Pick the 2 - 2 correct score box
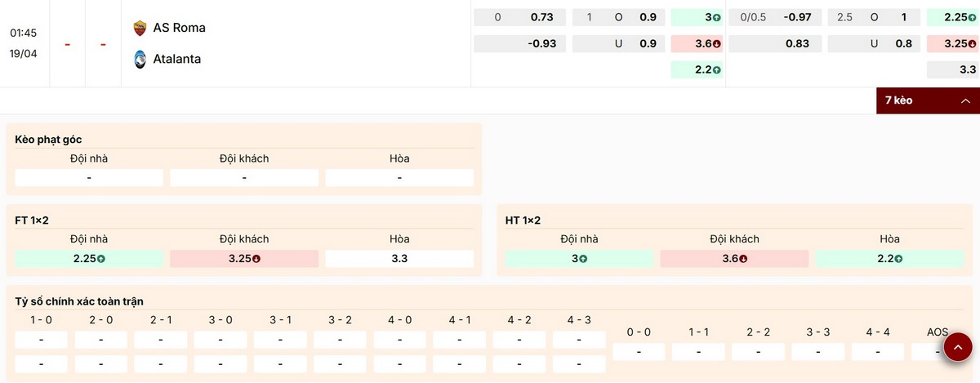Image resolution: width=980 pixels, height=383 pixels. pyautogui.click(x=758, y=352)
